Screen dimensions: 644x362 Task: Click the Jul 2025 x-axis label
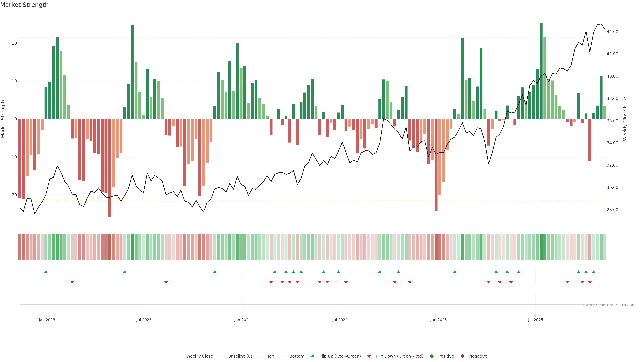(535, 320)
